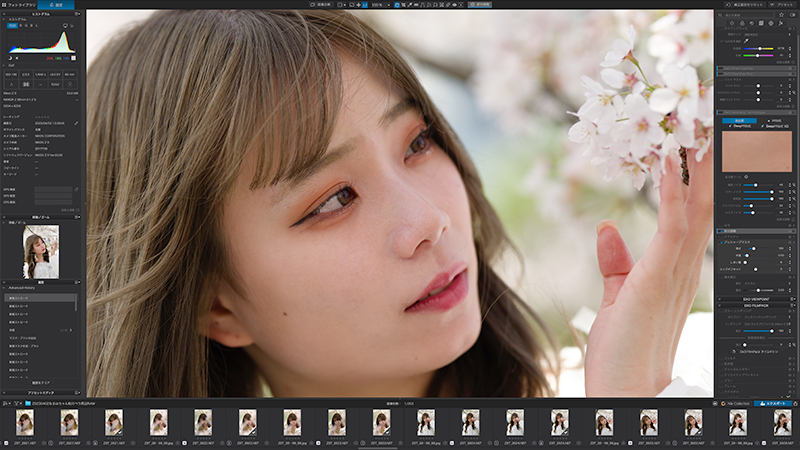Select the G histogram channel
This screenshot has height=450, width=800.
27,26
